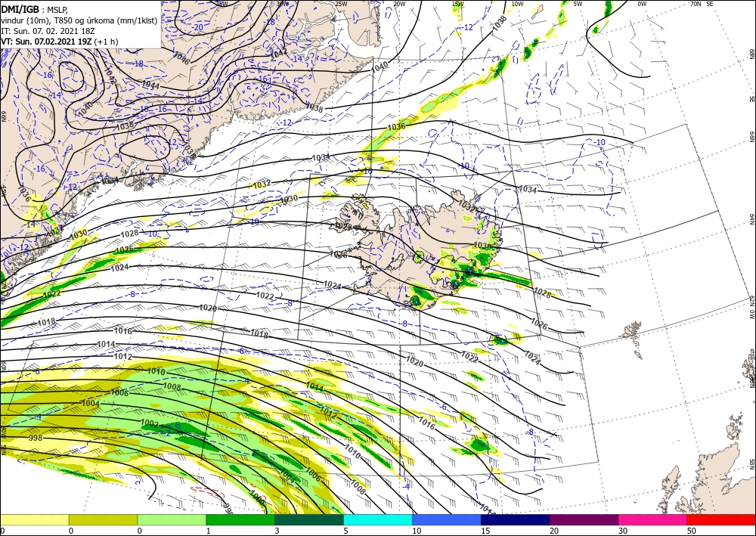
Task: Click legend value '30' below the color bar
Action: pos(623,531)
